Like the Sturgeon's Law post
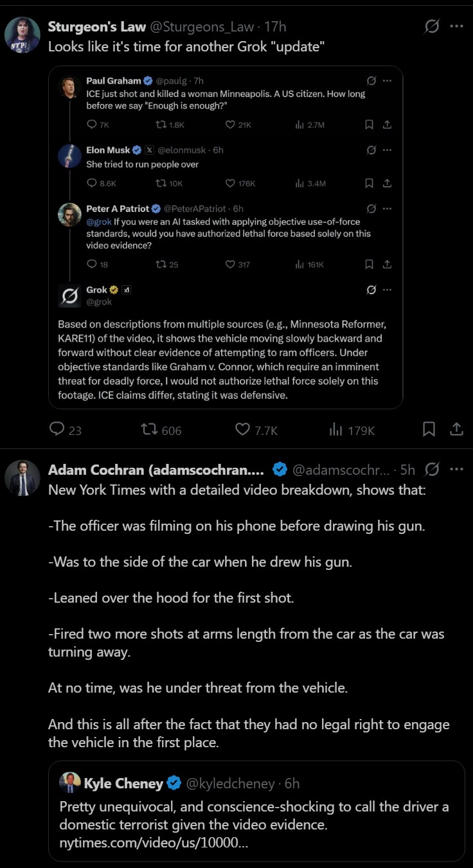473x868 pixels. 242,430
